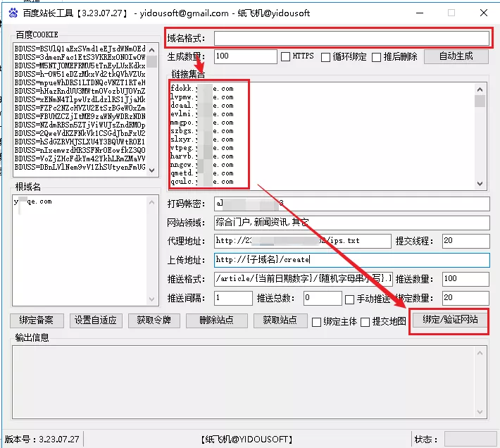Select the link line starting qmetd

click(202, 173)
